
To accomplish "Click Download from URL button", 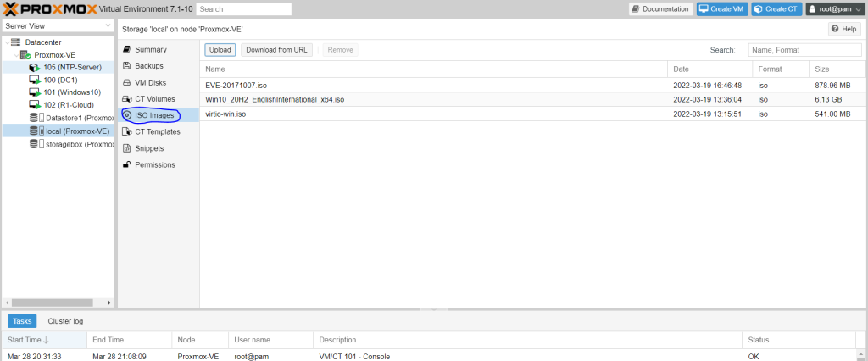I will pos(277,50).
